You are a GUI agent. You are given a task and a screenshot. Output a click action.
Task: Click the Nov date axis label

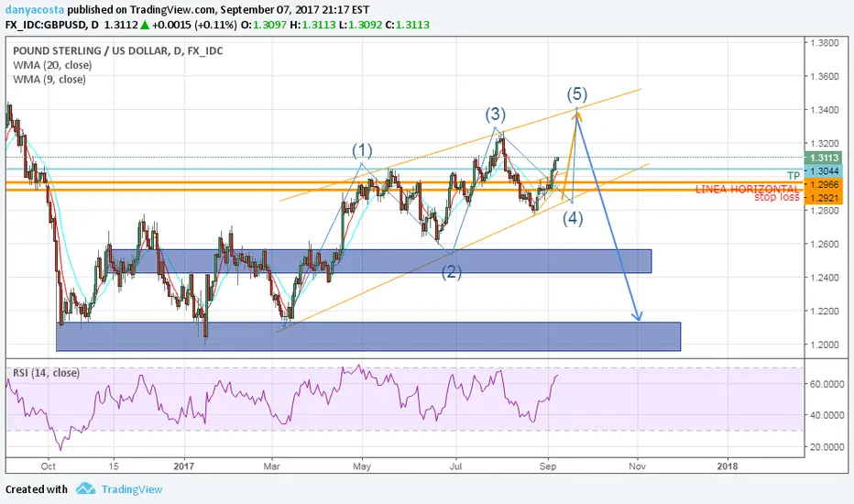(637, 466)
